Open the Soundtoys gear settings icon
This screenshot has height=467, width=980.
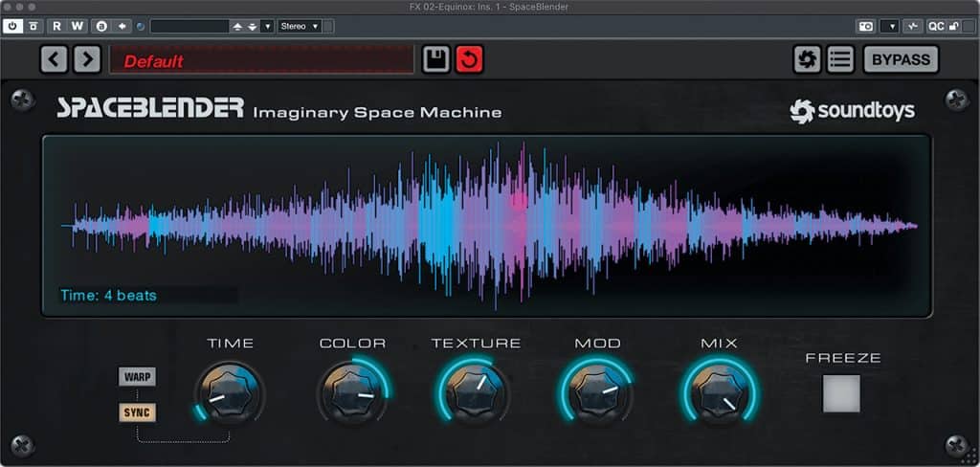(x=807, y=59)
